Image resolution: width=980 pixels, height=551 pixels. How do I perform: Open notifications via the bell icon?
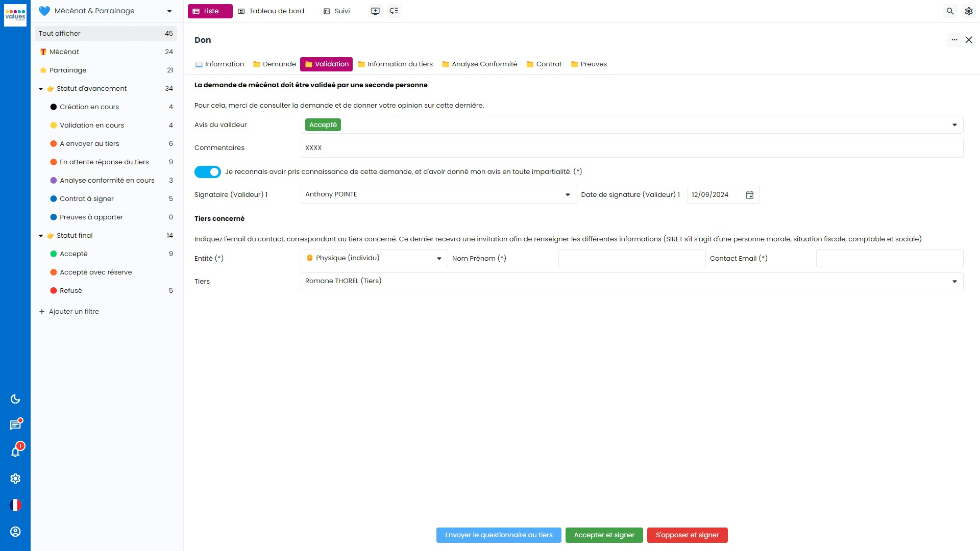15,451
